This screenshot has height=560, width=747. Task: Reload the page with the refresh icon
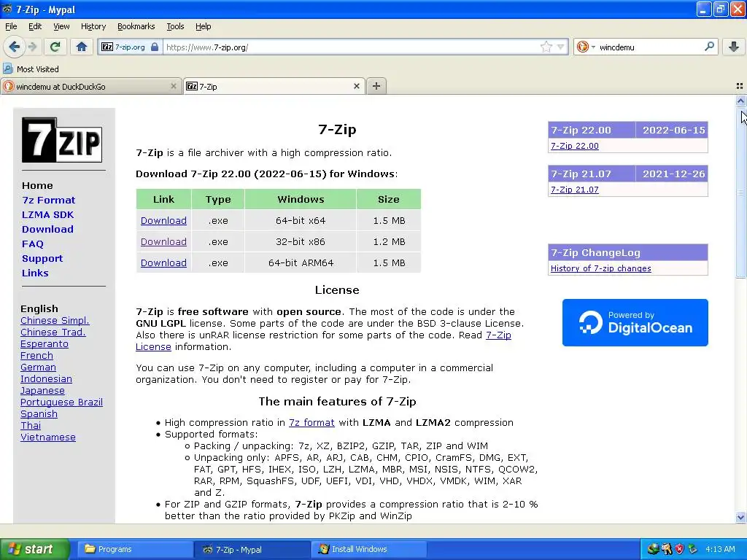pyautogui.click(x=55, y=47)
